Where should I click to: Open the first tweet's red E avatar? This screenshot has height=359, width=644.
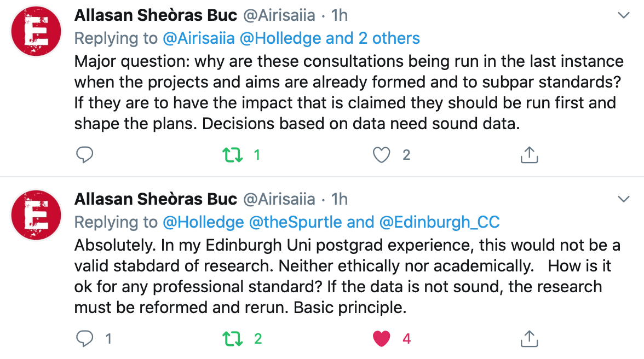(36, 31)
